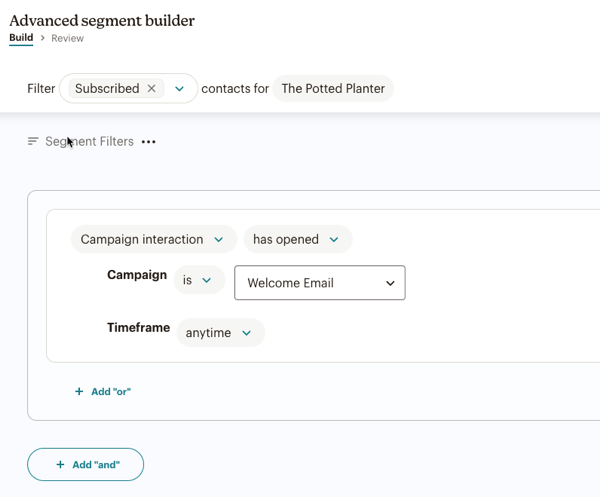Viewport: 600px width, 497px height.
Task: Open the Campaign interaction dropdown
Action: point(153,239)
